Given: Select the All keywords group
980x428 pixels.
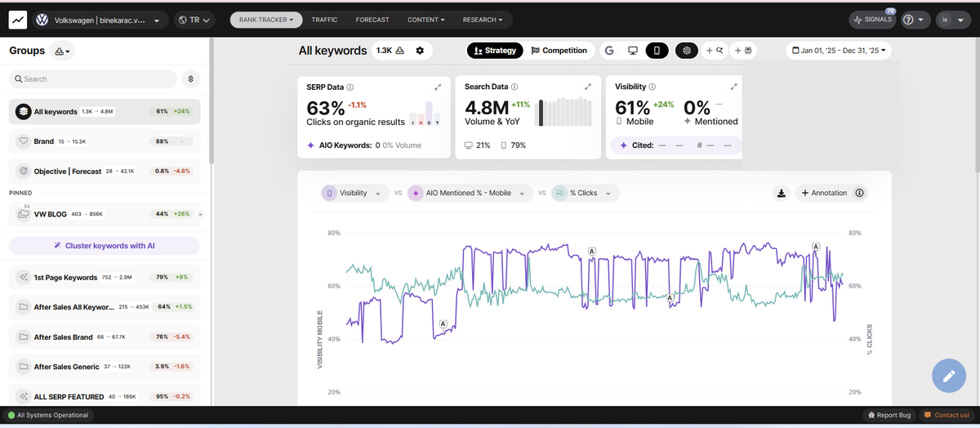Looking at the screenshot, I should pyautogui.click(x=105, y=111).
